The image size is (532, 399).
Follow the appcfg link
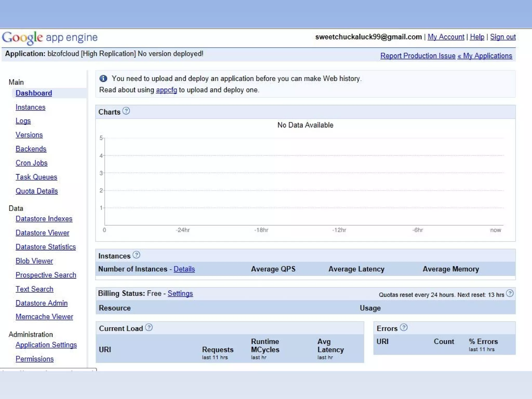coord(166,90)
